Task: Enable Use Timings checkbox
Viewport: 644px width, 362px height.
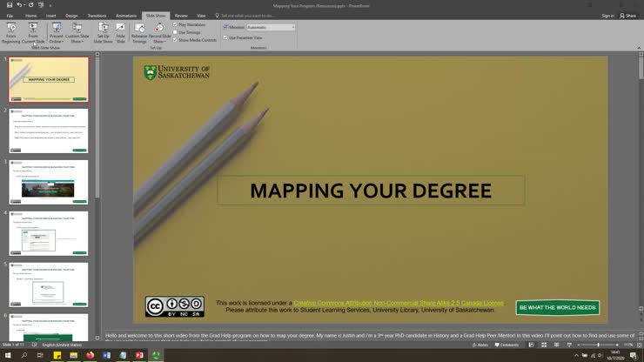Action: click(175, 32)
